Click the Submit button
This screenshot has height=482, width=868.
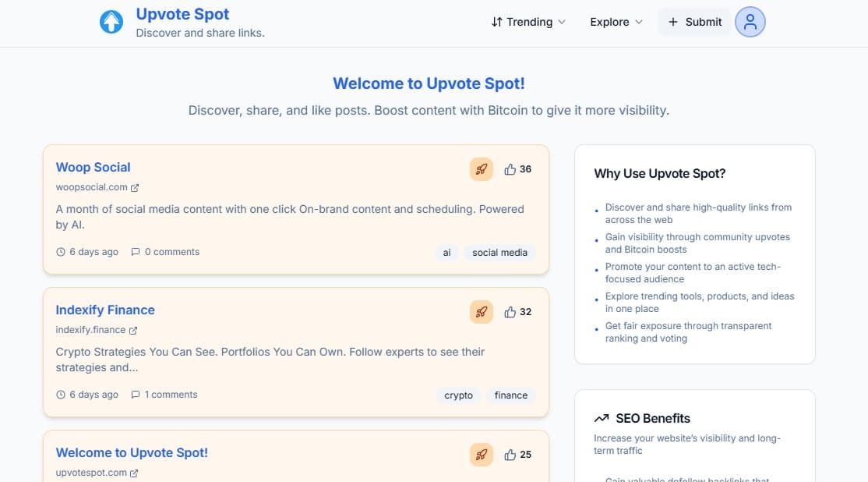click(693, 22)
